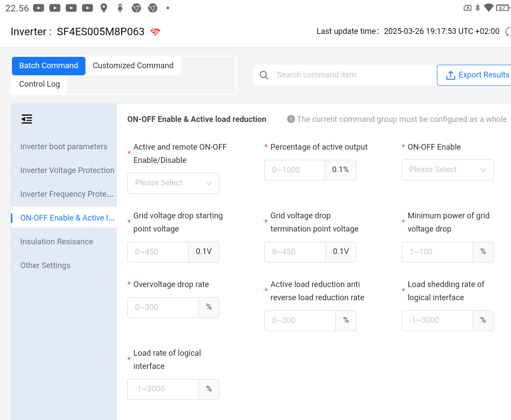
Task: Tap the rocket icon in status bar
Action: coord(120,8)
